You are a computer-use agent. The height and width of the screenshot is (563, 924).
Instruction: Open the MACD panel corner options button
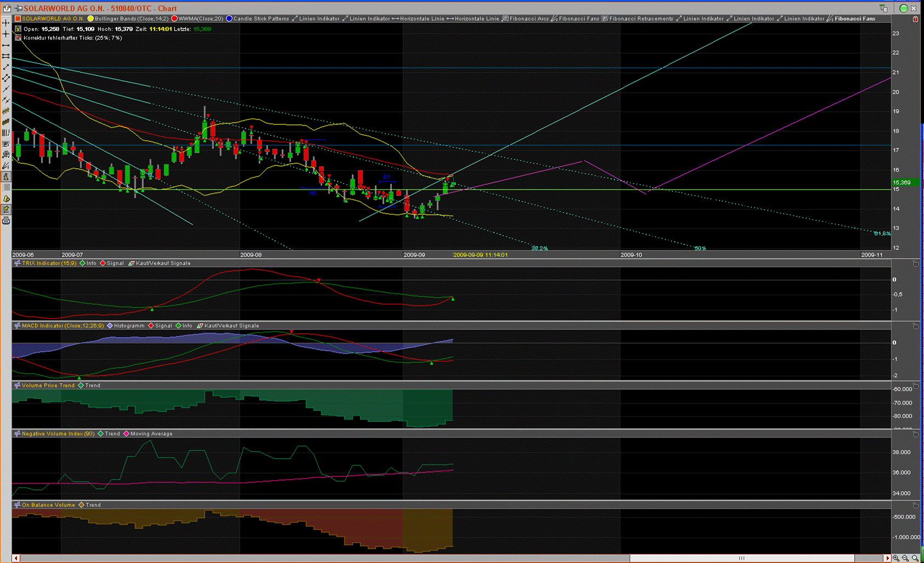(x=915, y=326)
